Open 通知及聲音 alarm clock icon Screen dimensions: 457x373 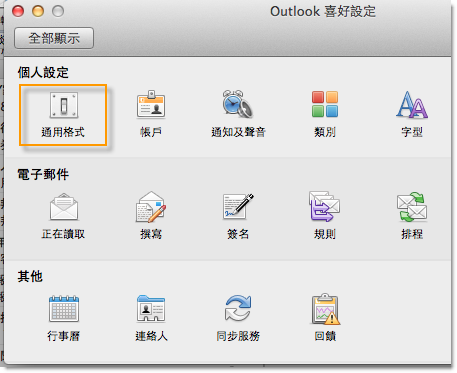pos(238,104)
